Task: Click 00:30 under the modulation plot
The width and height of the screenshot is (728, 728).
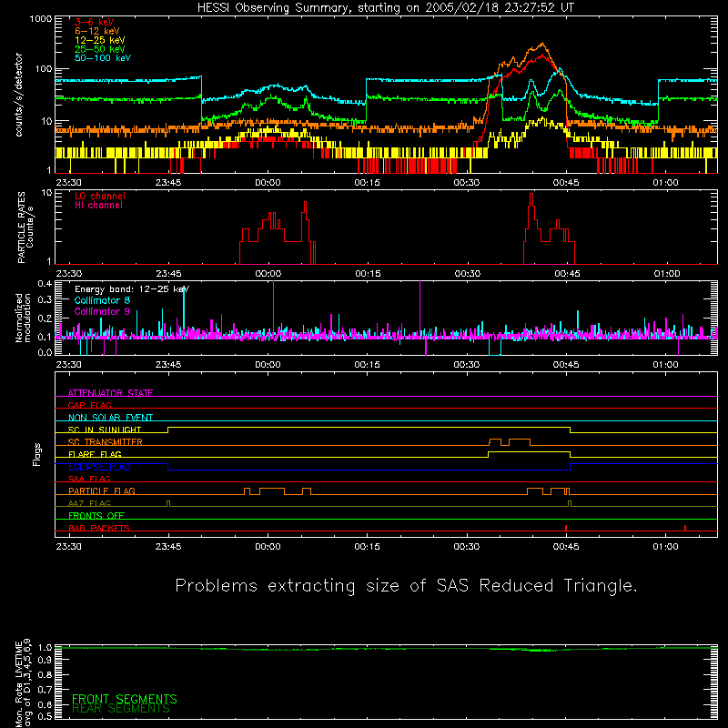Action: [467, 365]
